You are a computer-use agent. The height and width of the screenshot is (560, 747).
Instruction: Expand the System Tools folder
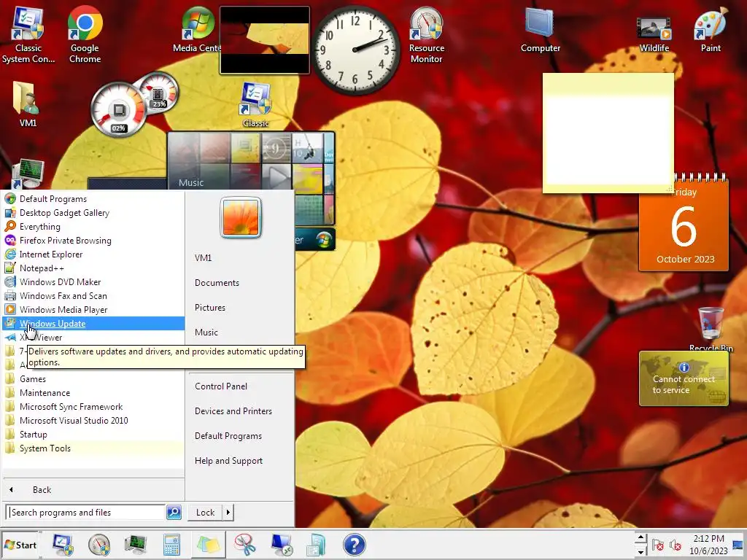coord(93,448)
